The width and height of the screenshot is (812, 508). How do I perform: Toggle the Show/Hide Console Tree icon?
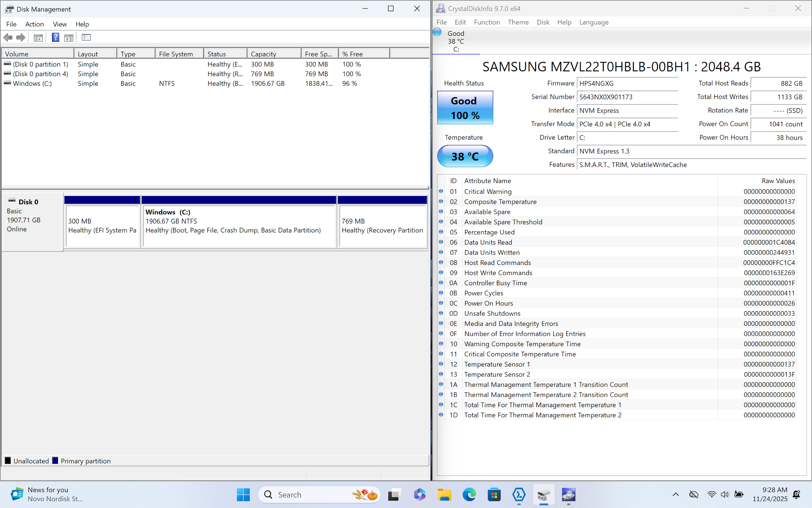click(38, 37)
